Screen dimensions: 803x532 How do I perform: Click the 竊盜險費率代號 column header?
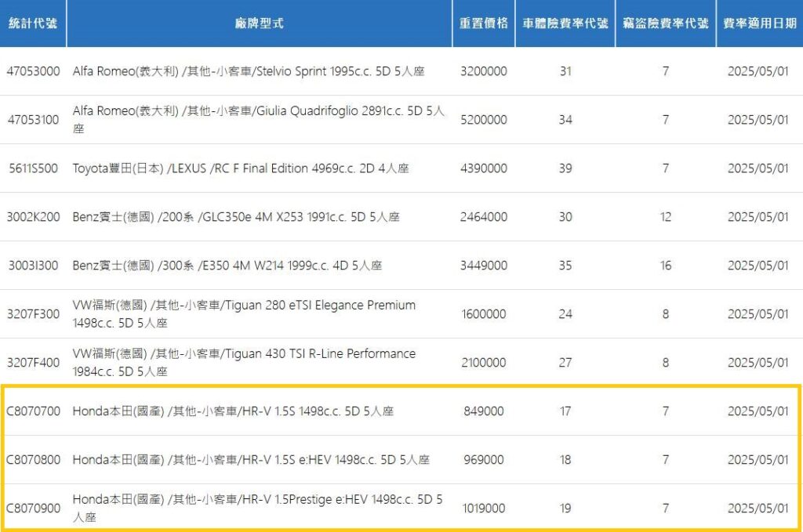click(x=665, y=23)
